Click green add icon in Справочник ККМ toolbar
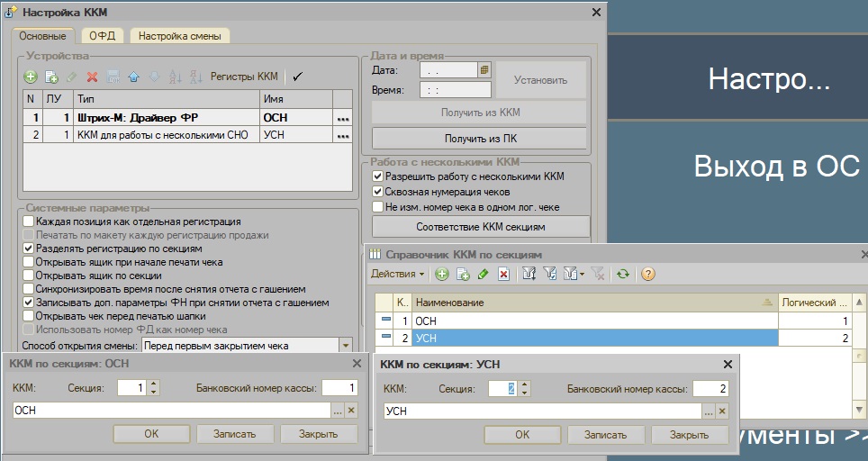 [x=441, y=274]
